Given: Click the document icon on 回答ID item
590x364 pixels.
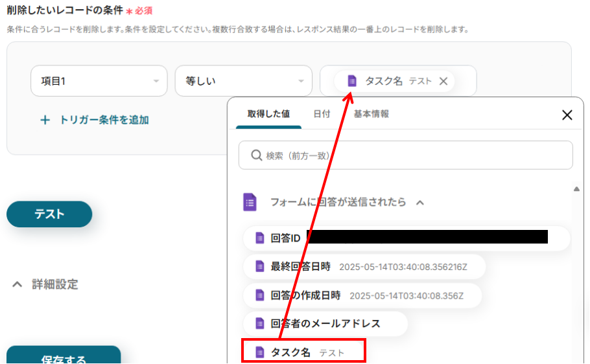Looking at the screenshot, I should [x=260, y=238].
